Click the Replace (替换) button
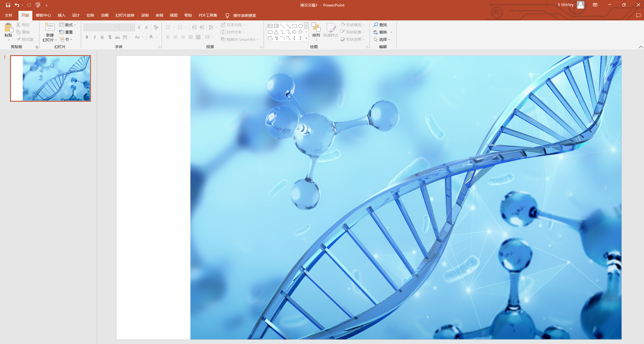Image resolution: width=644 pixels, height=344 pixels. coord(383,32)
